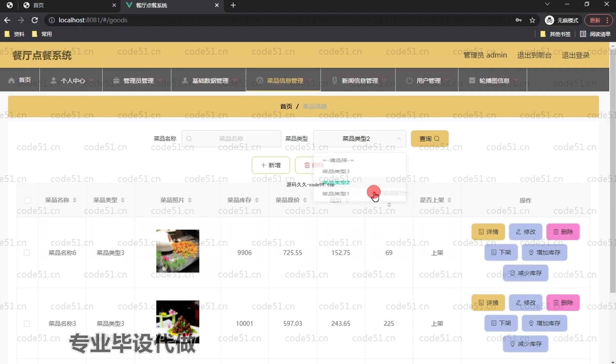Open 其他书签 bookmarks folder
The height and width of the screenshot is (364, 616).
click(x=555, y=34)
